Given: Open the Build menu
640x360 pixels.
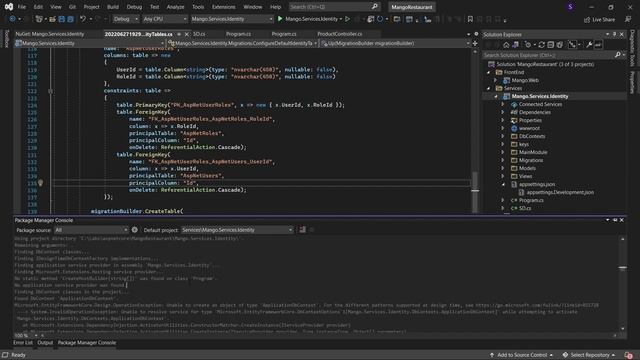Looking at the screenshot, I should click(x=113, y=7).
